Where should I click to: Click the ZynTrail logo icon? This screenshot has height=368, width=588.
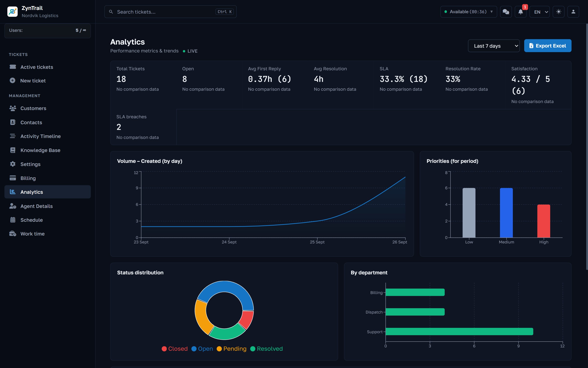[12, 11]
